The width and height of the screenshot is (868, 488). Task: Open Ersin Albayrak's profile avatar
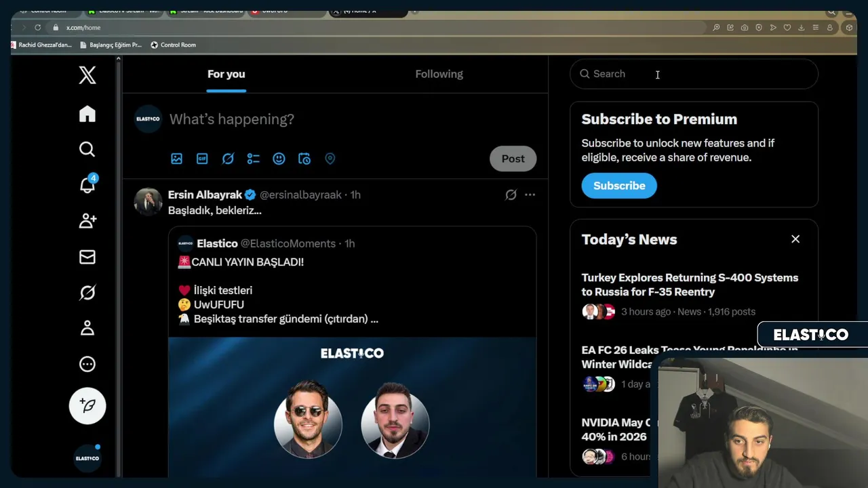pyautogui.click(x=148, y=201)
